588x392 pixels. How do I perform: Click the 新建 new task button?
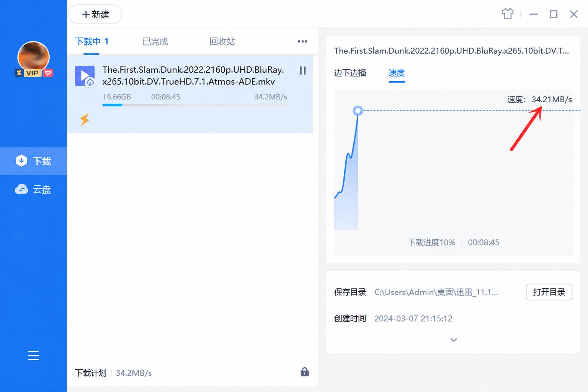tap(95, 15)
